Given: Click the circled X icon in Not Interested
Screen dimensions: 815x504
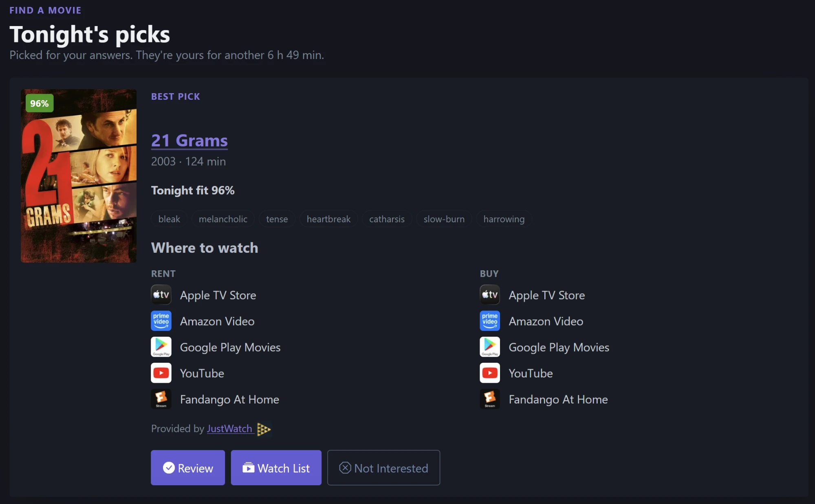Looking at the screenshot, I should [x=345, y=468].
